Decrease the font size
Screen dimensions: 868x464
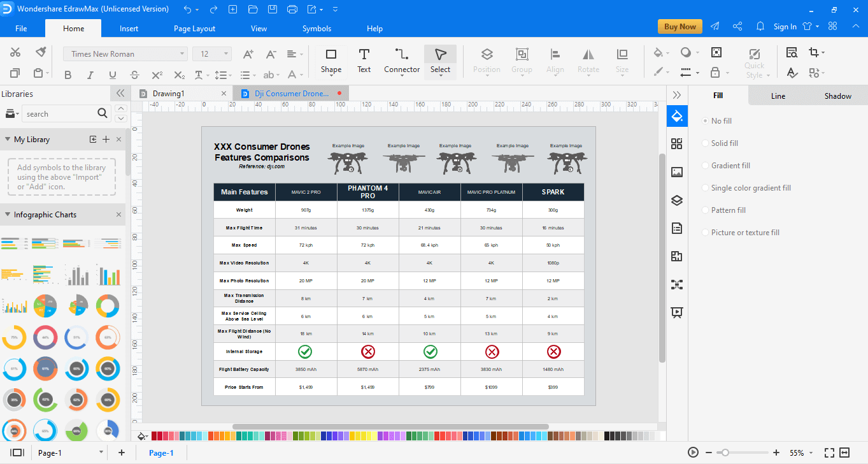pos(271,54)
